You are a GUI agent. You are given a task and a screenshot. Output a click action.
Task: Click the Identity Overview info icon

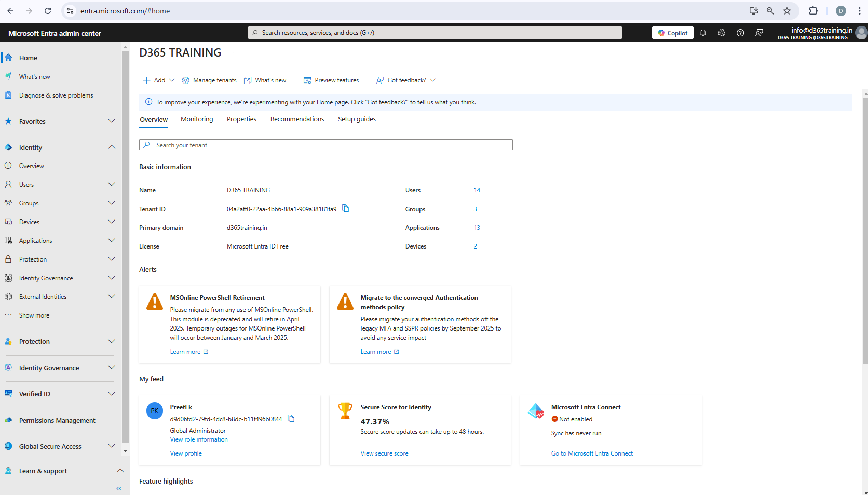click(8, 166)
